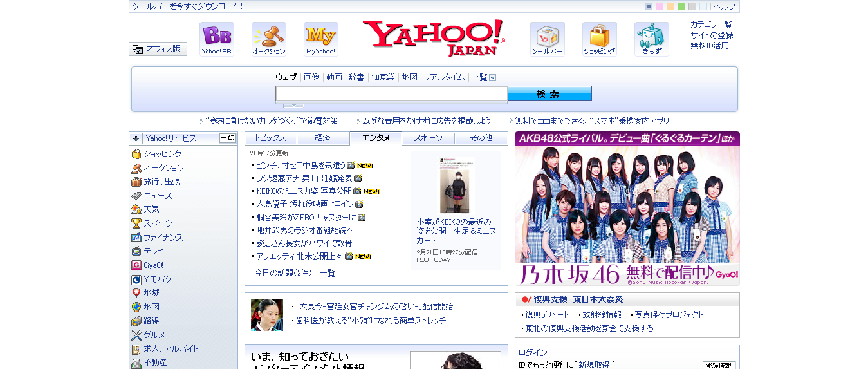This screenshot has height=369, width=868.
Task: Click the ショッピング sidebar bag icon
Action: tap(136, 154)
